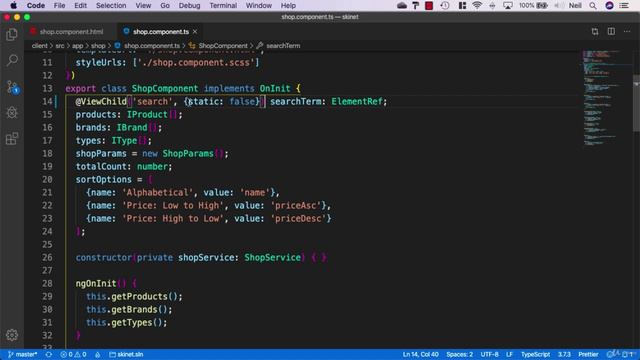Open the Apple menu

pyautogui.click(x=13, y=5)
